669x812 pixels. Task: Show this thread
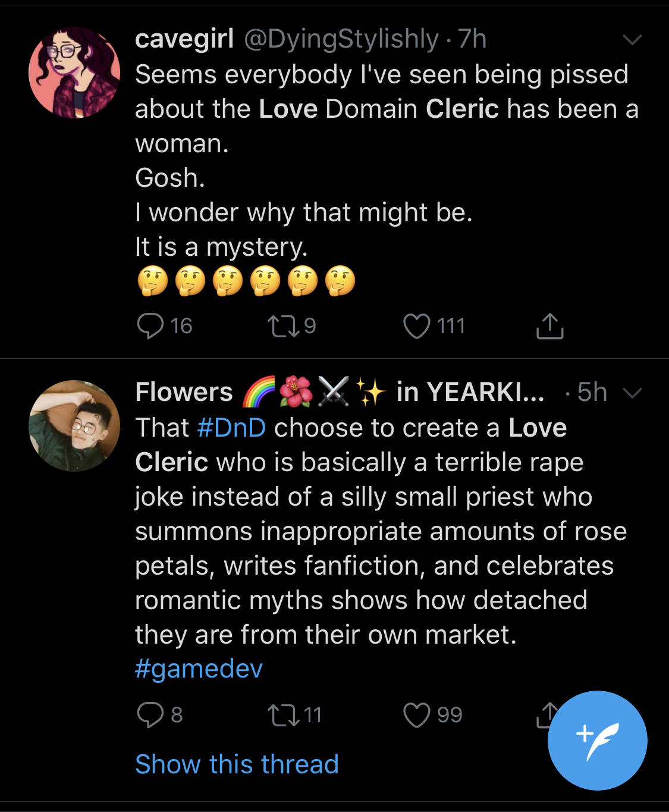237,764
